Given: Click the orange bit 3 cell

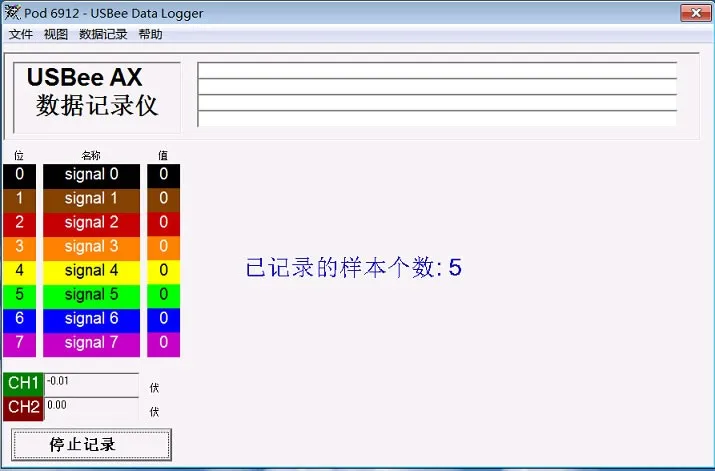Looking at the screenshot, I should (x=19, y=248).
